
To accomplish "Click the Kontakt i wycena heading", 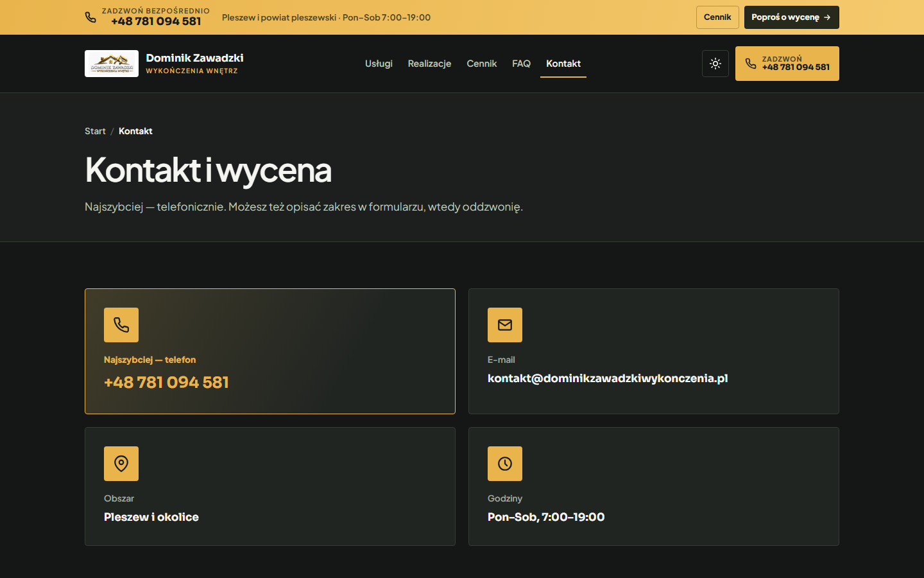I will click(208, 170).
